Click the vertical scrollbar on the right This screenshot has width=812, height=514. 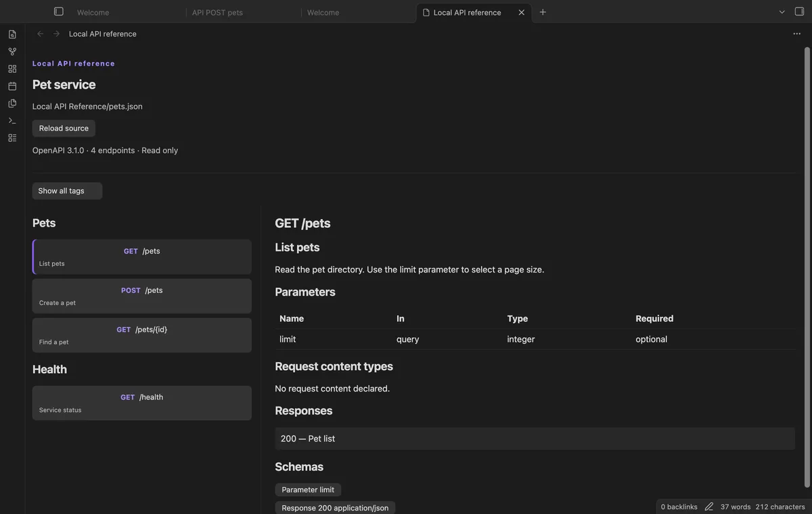(x=807, y=267)
